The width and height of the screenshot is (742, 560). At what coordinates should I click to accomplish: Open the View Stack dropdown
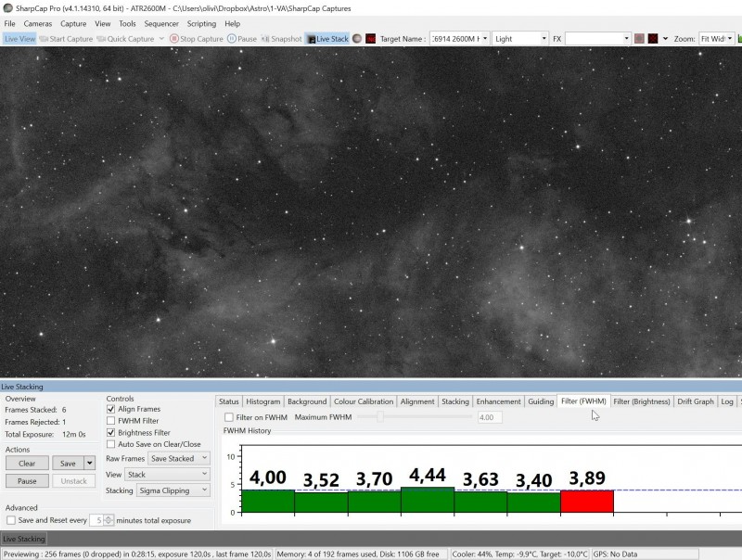click(x=167, y=475)
